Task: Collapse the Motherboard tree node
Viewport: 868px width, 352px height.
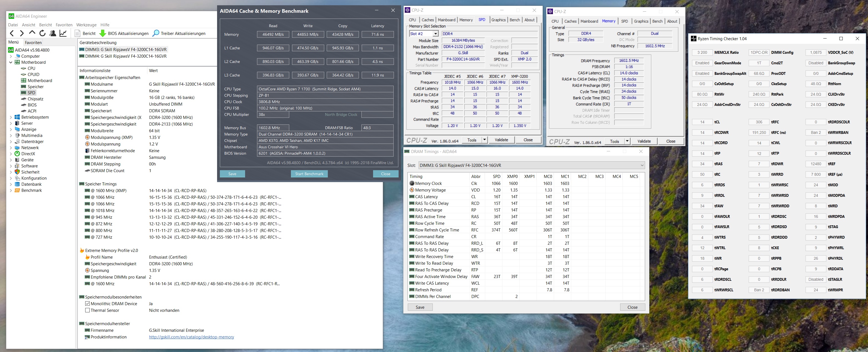Action: click(x=11, y=62)
